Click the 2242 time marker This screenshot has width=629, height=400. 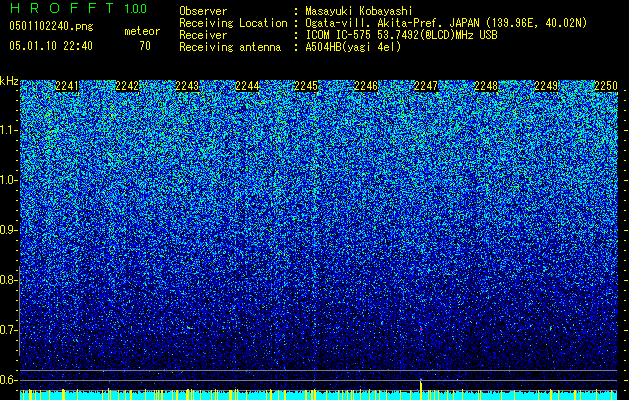coord(127,86)
